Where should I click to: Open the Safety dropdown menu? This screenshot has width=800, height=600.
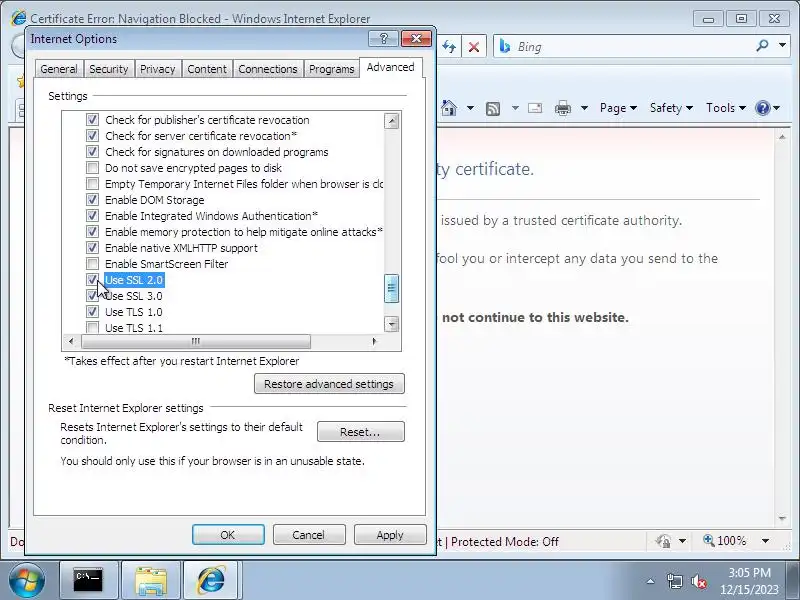tap(670, 108)
